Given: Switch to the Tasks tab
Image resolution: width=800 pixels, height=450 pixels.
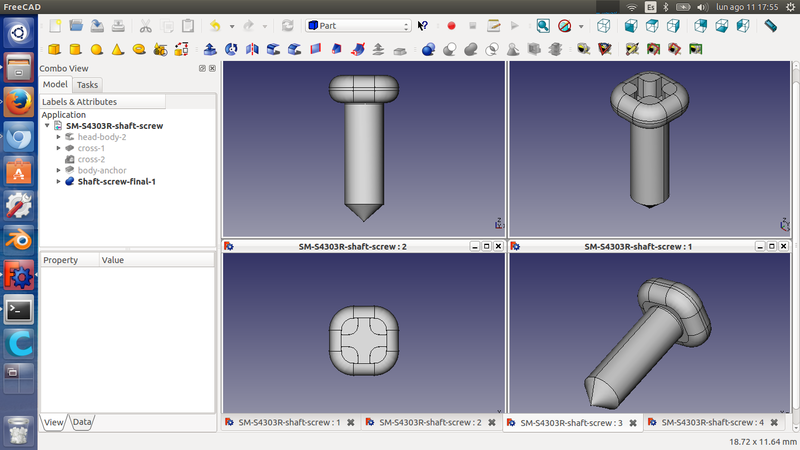Looking at the screenshot, I should (87, 85).
